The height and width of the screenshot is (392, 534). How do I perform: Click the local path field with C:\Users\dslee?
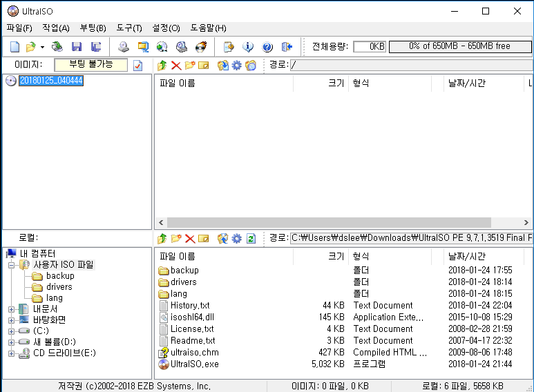[412, 238]
